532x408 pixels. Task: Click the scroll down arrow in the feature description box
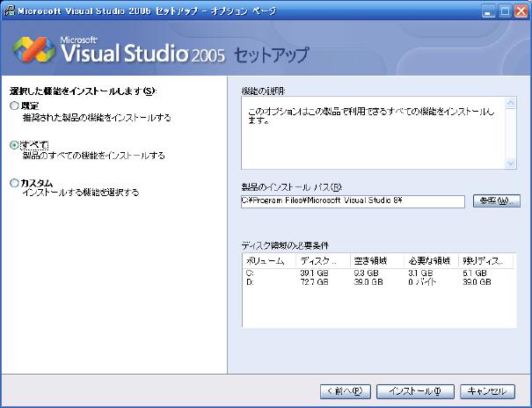point(510,164)
